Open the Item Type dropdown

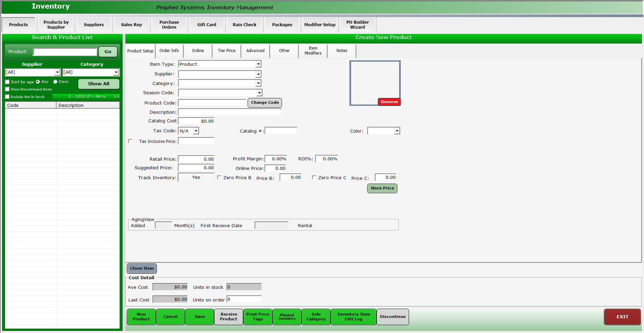(x=258, y=64)
